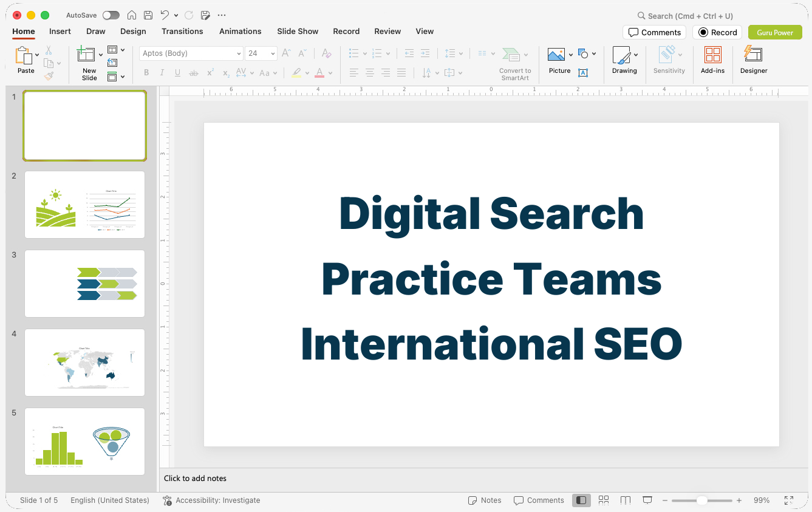Open the Line Spacing dropdown

pyautogui.click(x=453, y=53)
